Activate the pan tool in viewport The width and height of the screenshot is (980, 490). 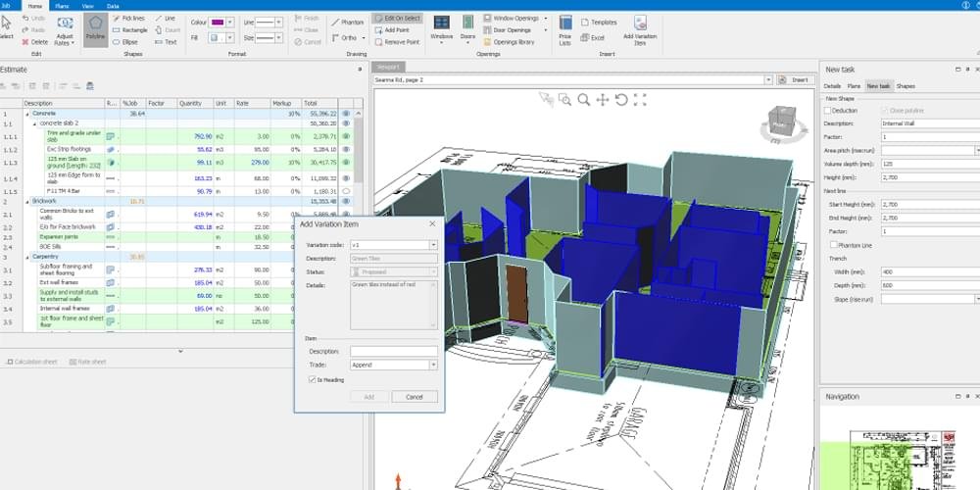(x=603, y=99)
